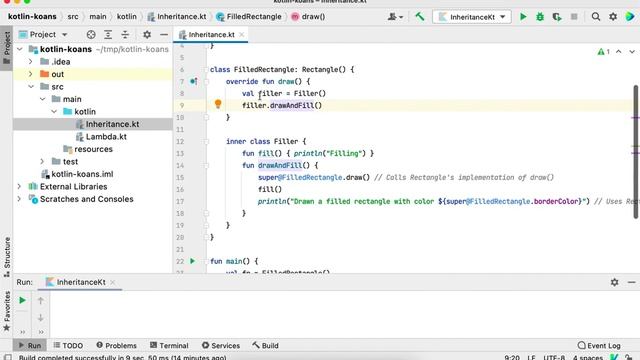Click down stack trace arrow in Run panel
This screenshot has width=640, height=360.
coord(40,318)
